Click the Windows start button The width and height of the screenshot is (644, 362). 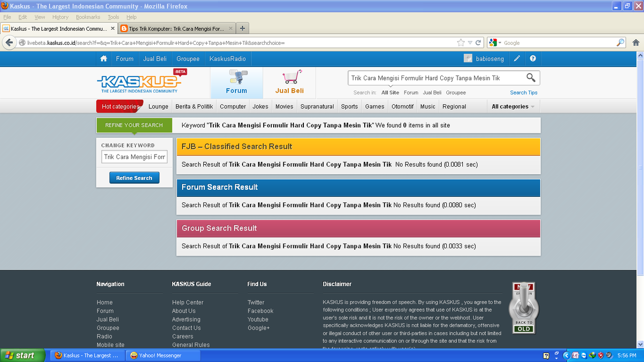point(23,355)
